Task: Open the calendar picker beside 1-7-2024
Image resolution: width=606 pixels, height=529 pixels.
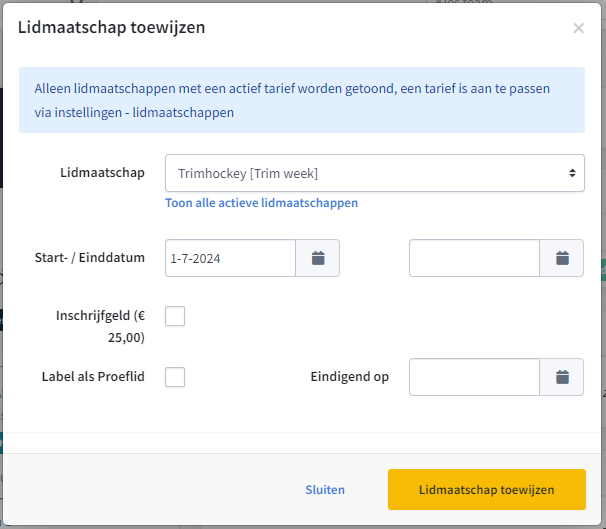Action: pos(318,258)
